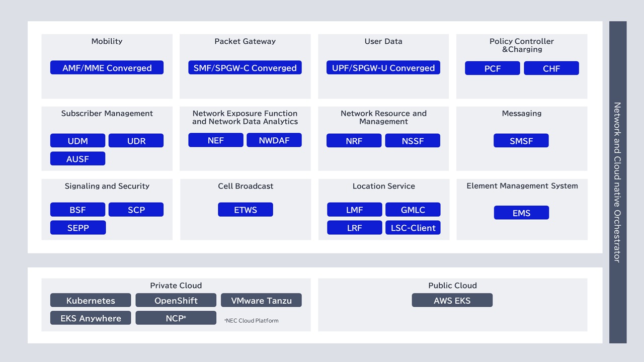Click the AMF/MME Converged block

107,68
